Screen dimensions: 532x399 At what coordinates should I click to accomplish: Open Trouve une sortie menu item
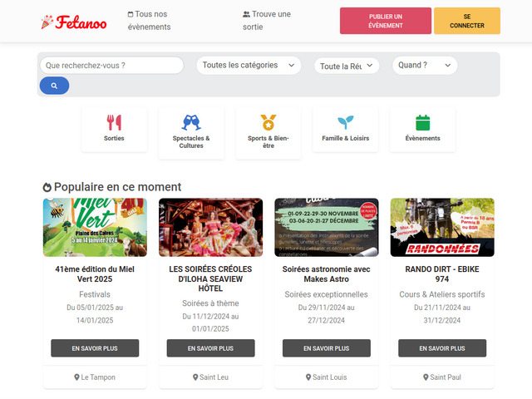pos(267,20)
